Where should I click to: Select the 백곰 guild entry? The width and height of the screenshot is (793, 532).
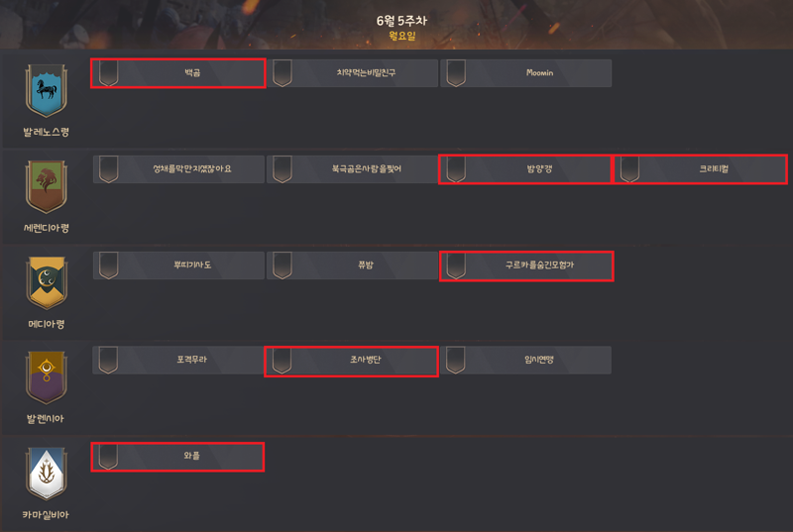click(x=178, y=73)
